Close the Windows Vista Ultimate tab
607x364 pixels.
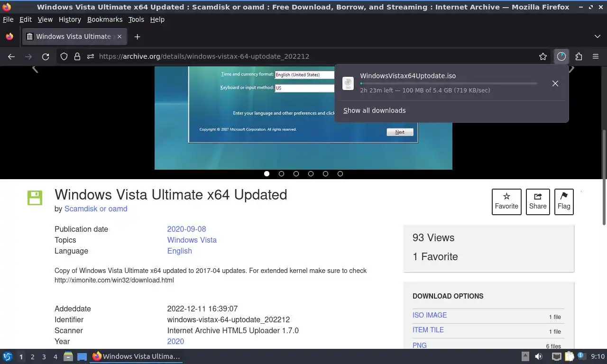120,36
